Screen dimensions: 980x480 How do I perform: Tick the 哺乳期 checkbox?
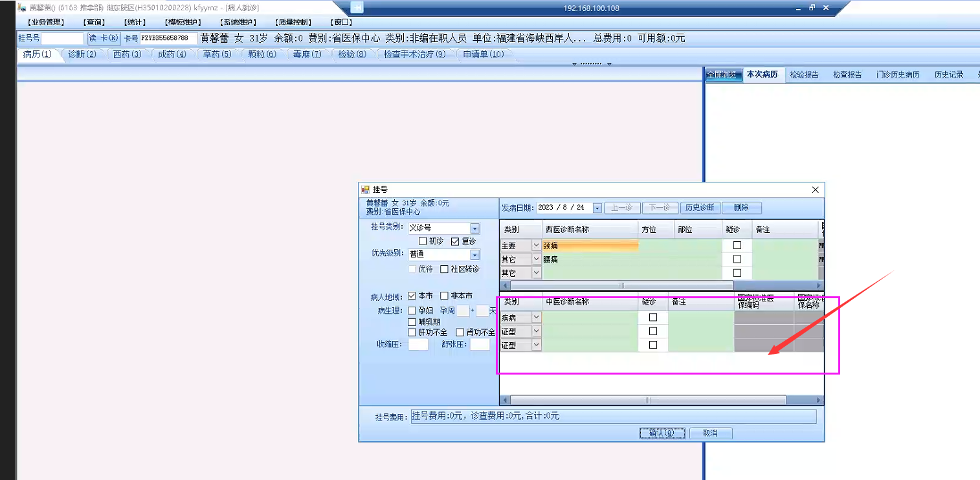[x=412, y=322]
